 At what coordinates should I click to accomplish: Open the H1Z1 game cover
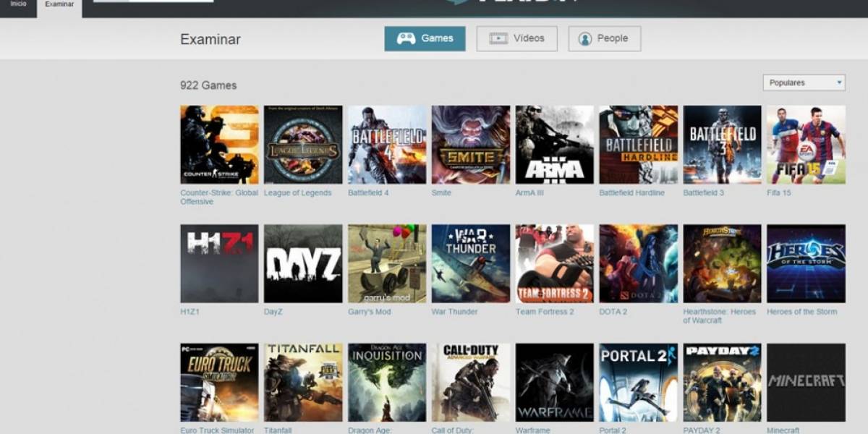pyautogui.click(x=219, y=263)
